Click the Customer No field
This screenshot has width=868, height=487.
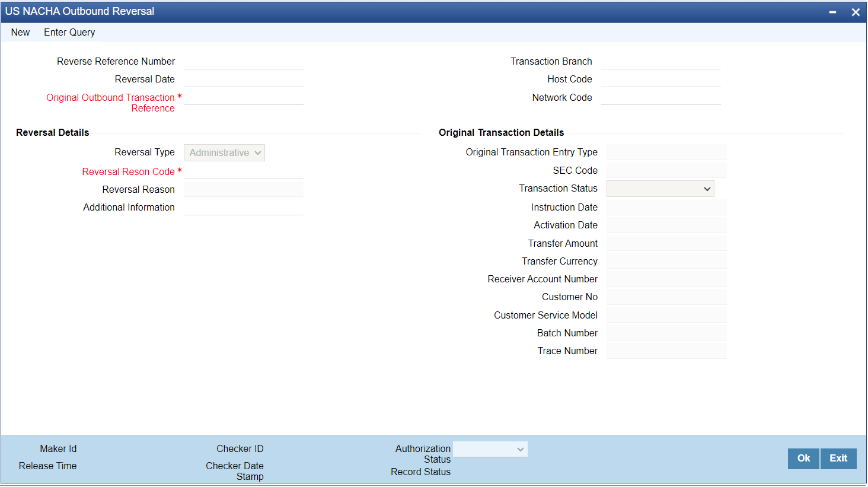pyautogui.click(x=666, y=297)
